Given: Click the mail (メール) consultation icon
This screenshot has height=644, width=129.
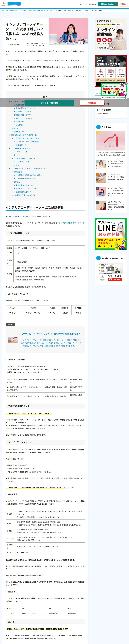Looking at the screenshot, I should tap(110, 40).
